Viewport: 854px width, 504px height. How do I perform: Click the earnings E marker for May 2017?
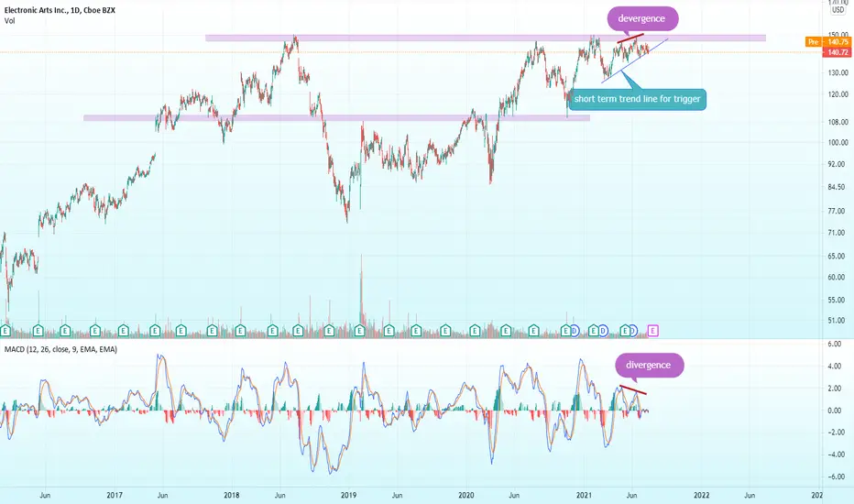click(155, 330)
